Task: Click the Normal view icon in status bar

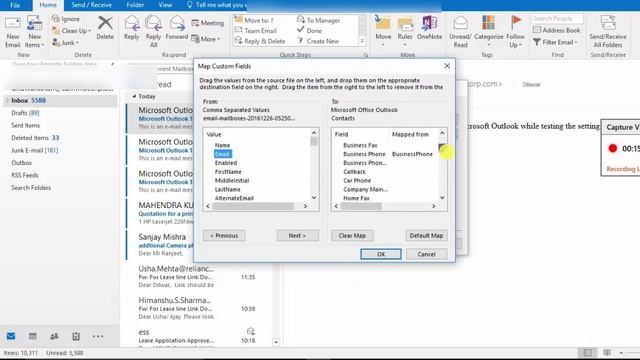Action: [x=588, y=353]
